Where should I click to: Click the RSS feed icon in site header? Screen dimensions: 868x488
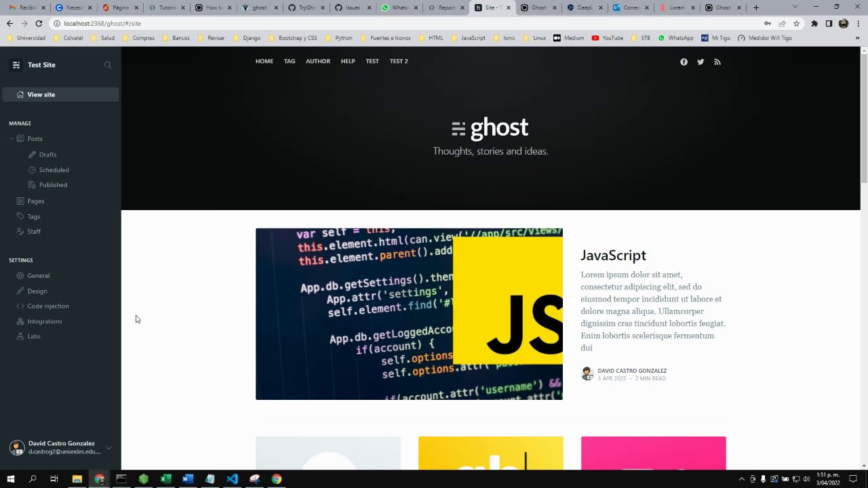click(x=717, y=62)
